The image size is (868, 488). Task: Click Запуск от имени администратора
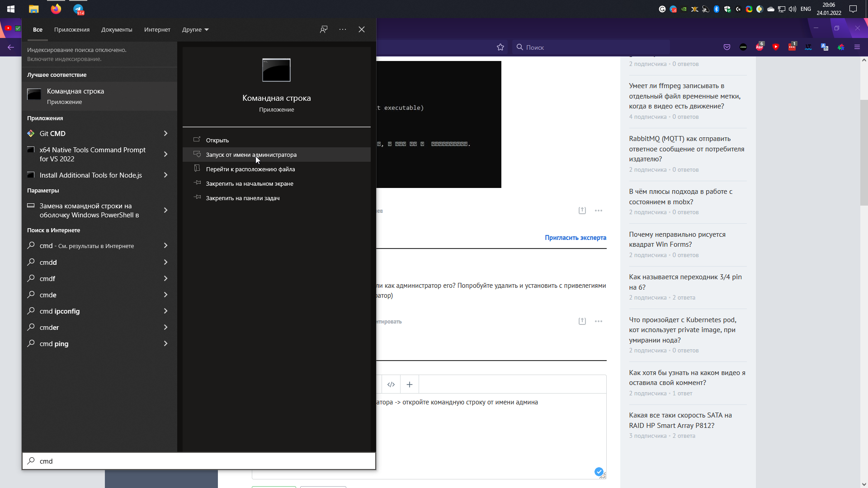[x=276, y=155]
